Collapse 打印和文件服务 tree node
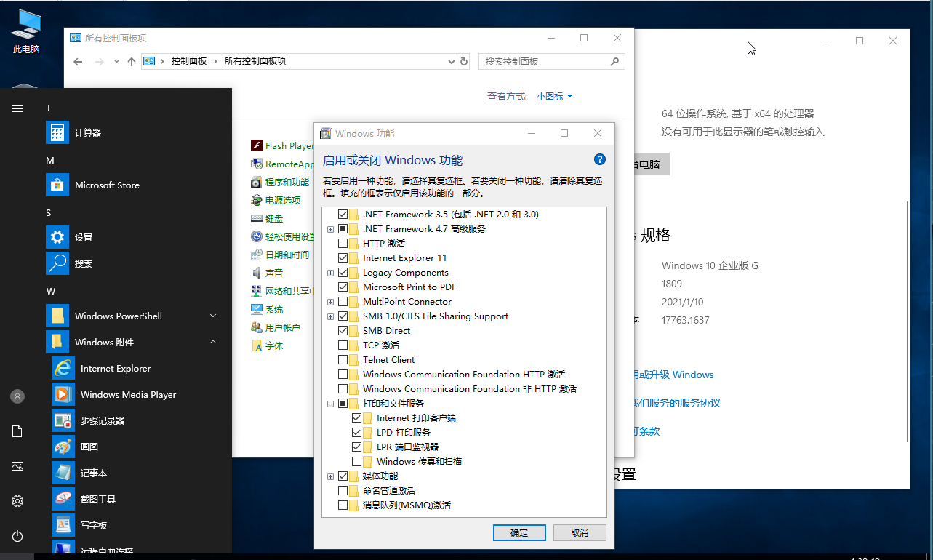933x560 pixels. pyautogui.click(x=331, y=404)
